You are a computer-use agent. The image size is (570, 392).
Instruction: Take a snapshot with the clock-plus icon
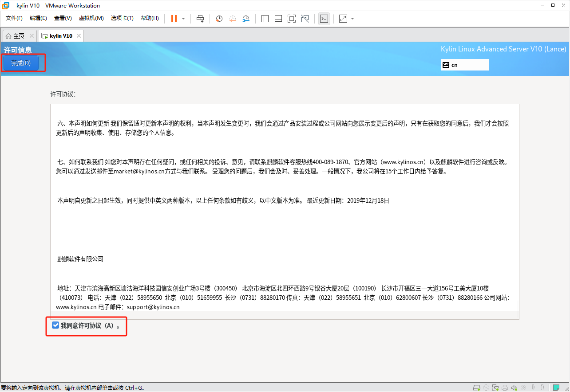pos(219,19)
